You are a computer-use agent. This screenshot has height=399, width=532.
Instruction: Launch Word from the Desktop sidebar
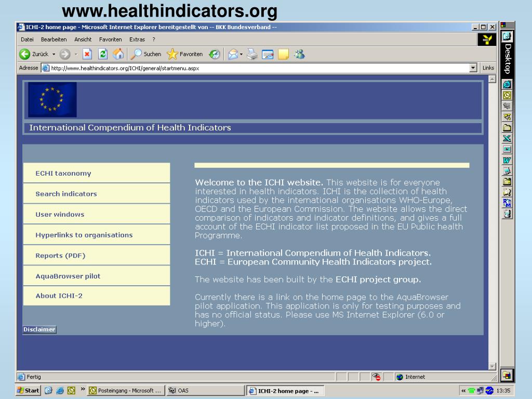coord(507,160)
